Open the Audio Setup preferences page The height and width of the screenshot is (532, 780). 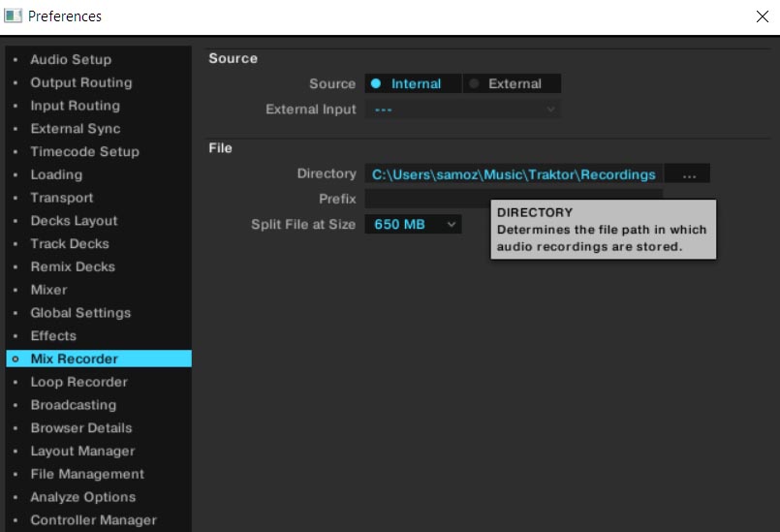[71, 60]
